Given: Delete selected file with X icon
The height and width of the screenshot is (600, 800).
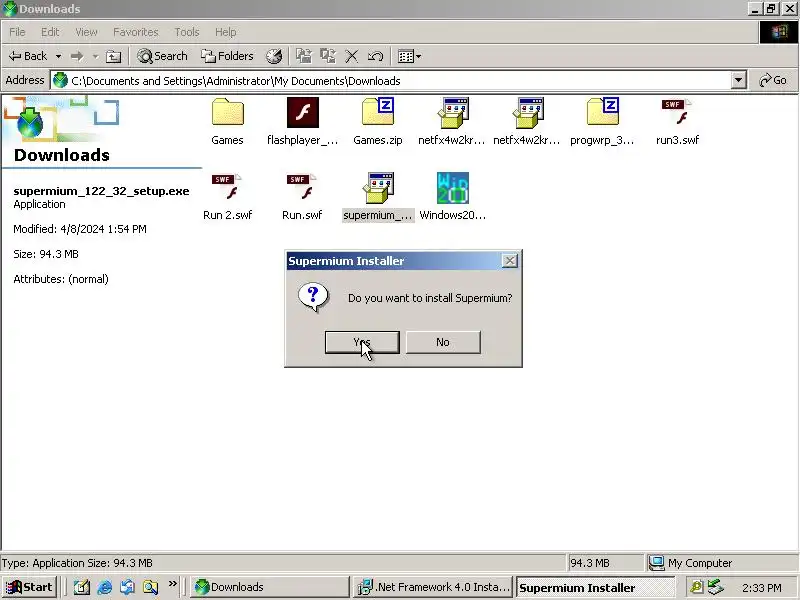Looking at the screenshot, I should pyautogui.click(x=352, y=56).
